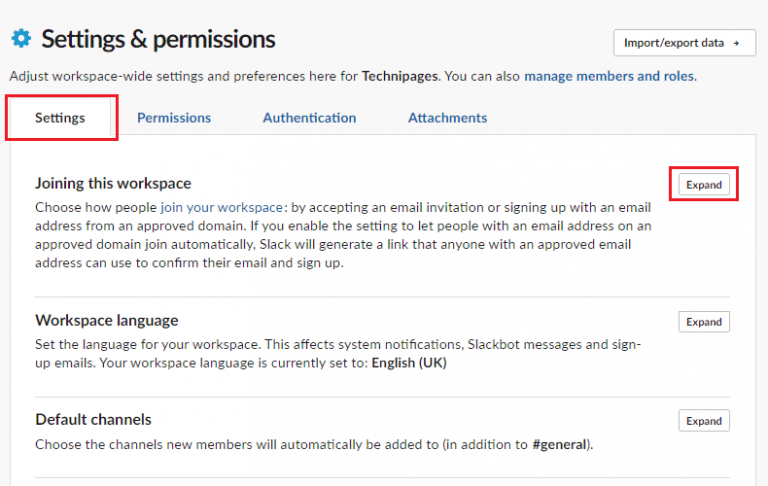Click the Settings & permissions page title
The width and height of the screenshot is (768, 486).
[158, 40]
